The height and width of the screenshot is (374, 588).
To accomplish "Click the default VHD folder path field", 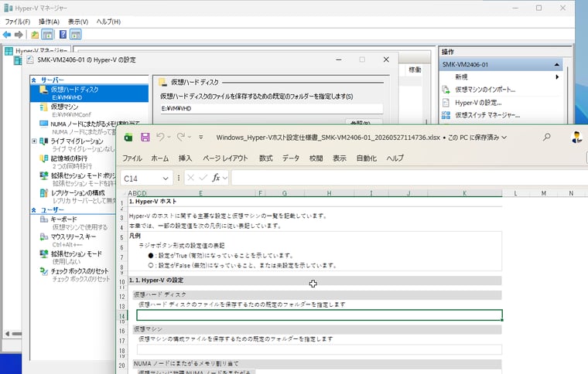I will pyautogui.click(x=272, y=109).
